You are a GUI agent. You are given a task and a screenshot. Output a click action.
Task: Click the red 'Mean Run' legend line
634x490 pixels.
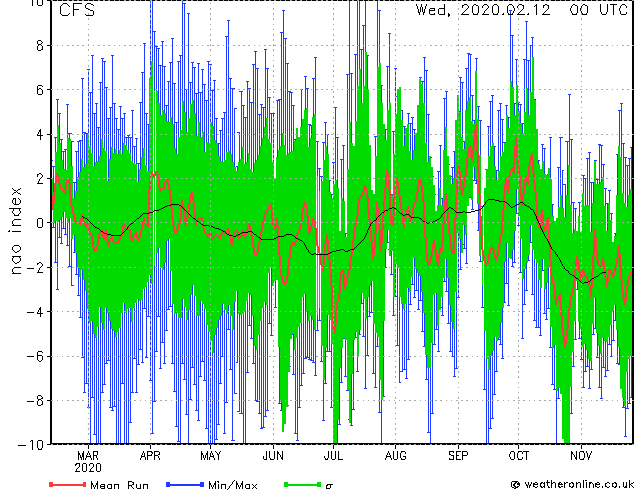click(68, 484)
